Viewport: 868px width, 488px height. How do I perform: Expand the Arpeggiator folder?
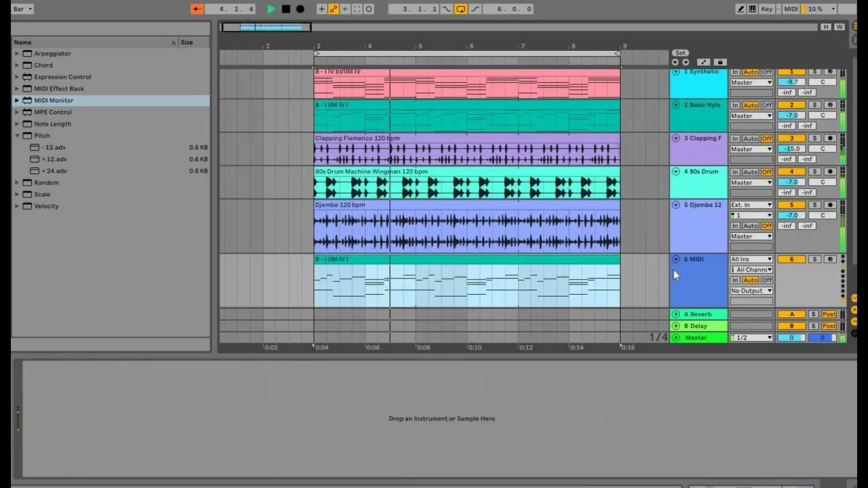coord(17,54)
